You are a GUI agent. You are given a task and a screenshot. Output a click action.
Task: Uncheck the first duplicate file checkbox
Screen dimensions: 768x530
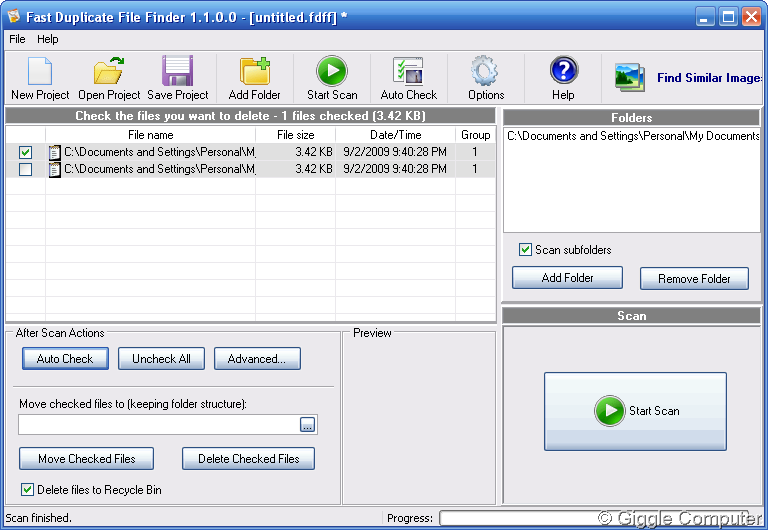tap(25, 152)
